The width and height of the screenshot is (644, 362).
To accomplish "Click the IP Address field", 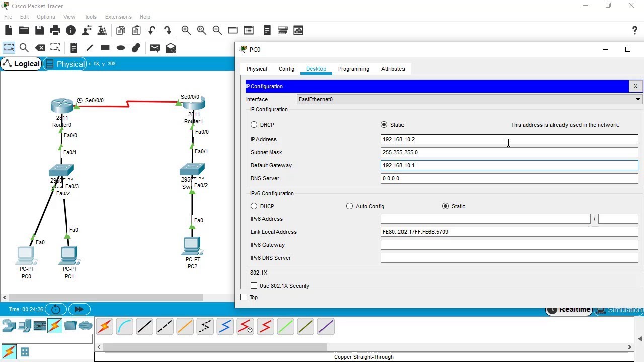I will click(509, 139).
